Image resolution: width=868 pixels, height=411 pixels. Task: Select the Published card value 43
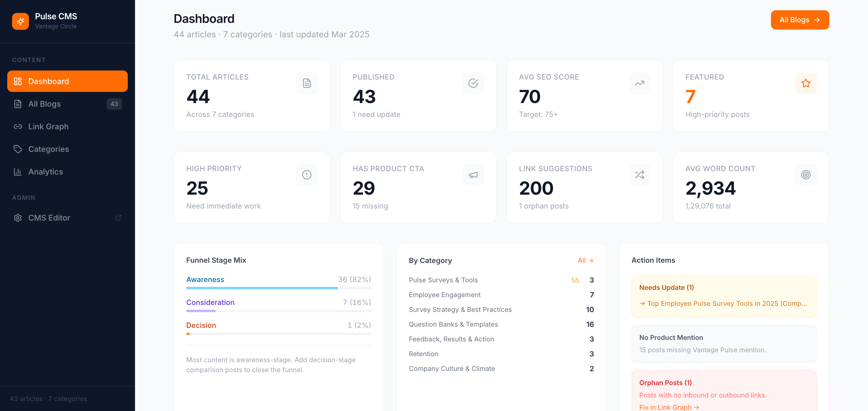[x=364, y=97]
